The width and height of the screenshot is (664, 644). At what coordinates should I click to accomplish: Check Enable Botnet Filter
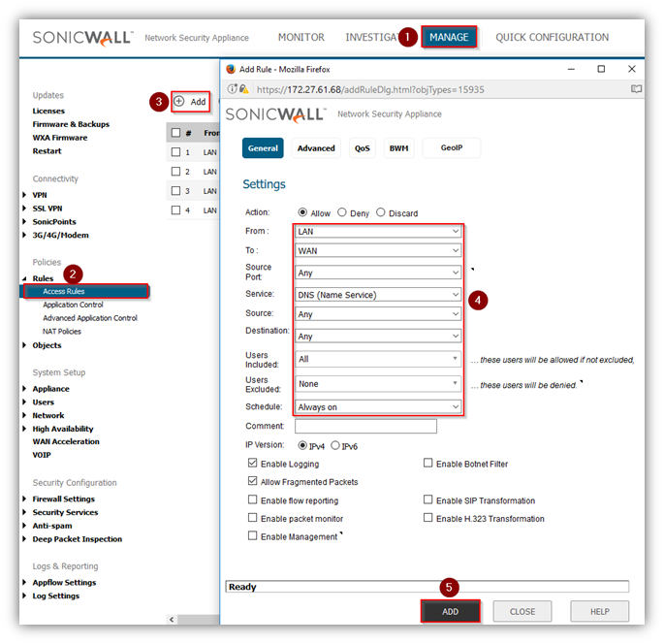click(428, 463)
